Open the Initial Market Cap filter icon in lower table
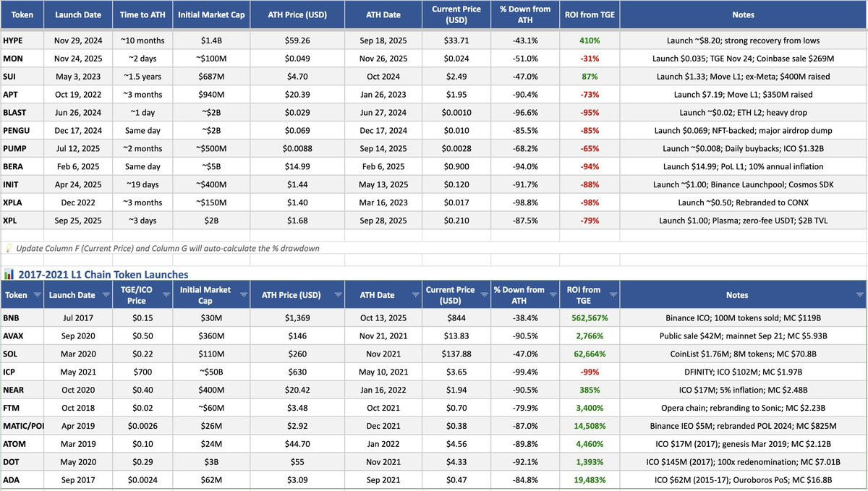 243,295
